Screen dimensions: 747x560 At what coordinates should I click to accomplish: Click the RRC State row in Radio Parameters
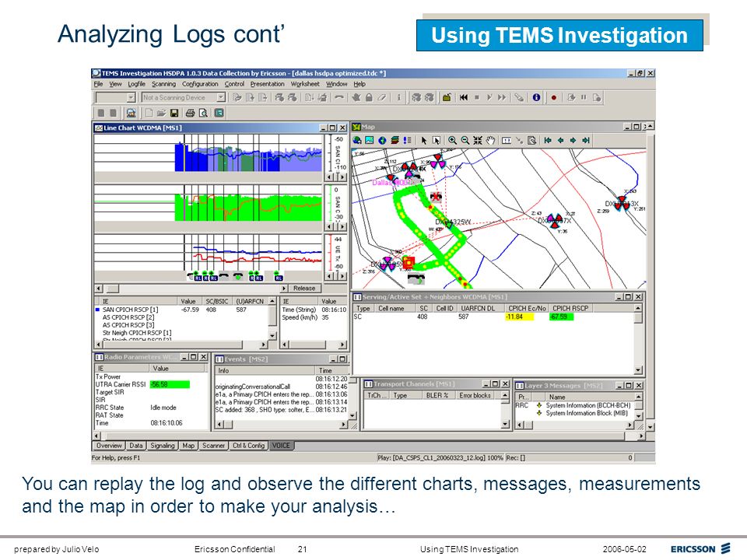pos(152,408)
